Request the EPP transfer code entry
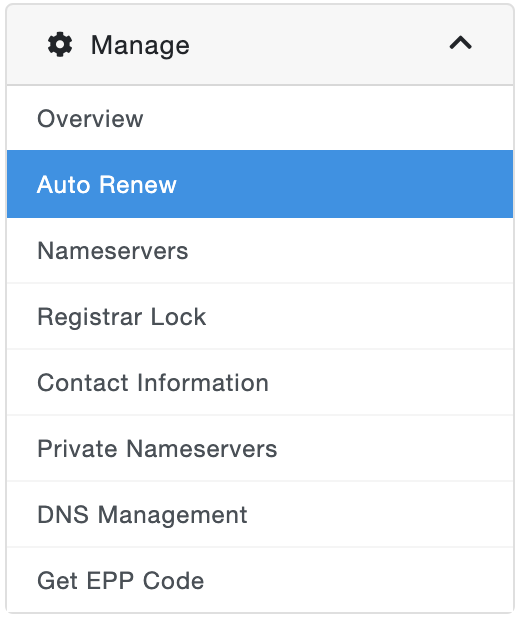 click(260, 580)
